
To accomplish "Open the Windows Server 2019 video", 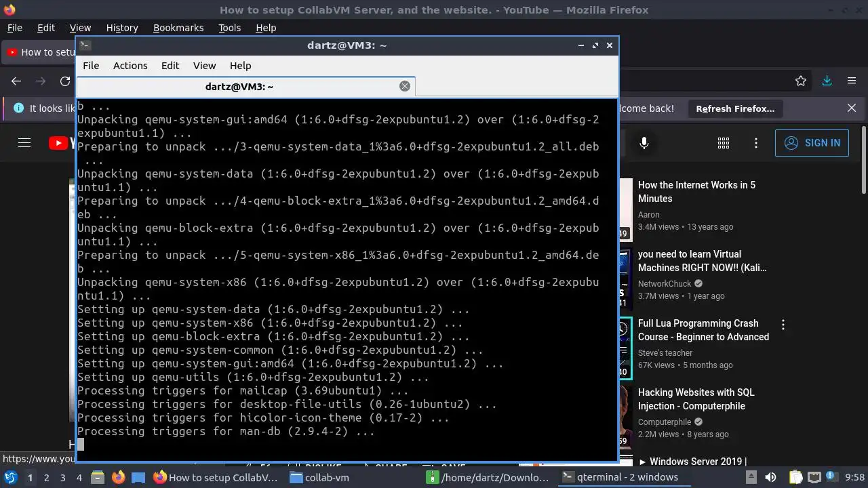I will tap(692, 462).
